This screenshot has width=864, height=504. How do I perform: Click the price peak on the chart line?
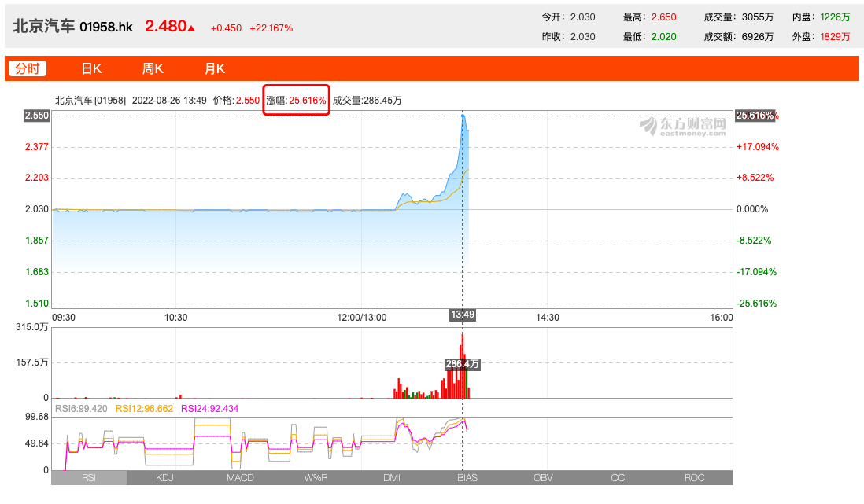tap(463, 116)
